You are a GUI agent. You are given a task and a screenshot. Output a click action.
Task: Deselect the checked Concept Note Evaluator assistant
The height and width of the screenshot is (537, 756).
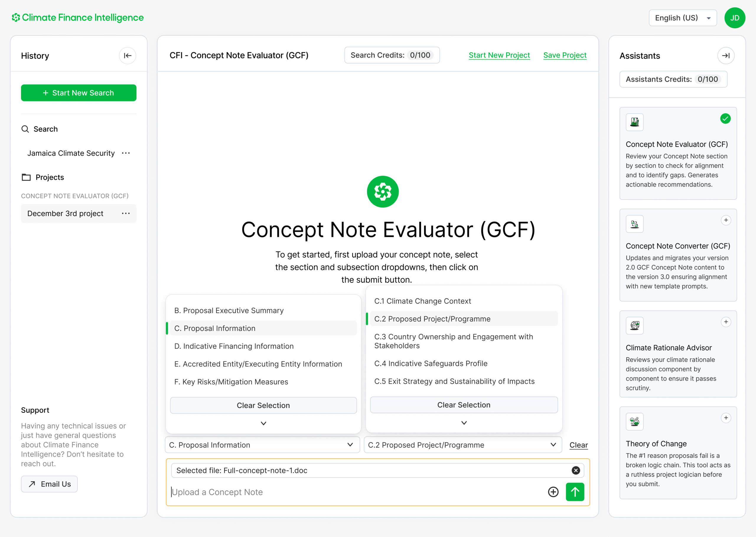(x=725, y=119)
